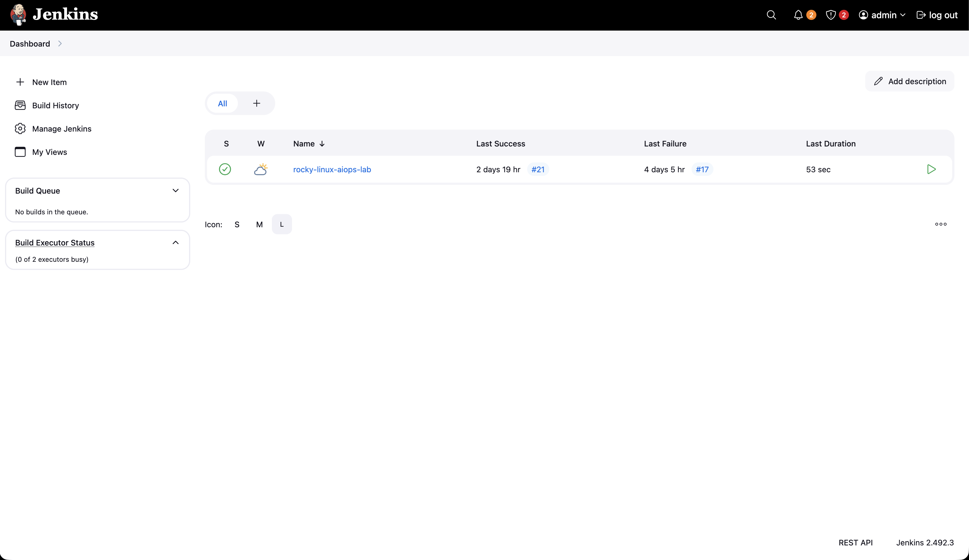Viewport: 969px width, 560px height.
Task: Expand the admin user dropdown chevron
Action: tap(903, 15)
